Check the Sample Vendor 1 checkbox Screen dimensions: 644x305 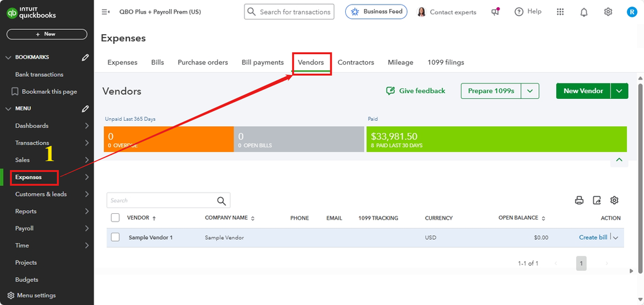116,237
